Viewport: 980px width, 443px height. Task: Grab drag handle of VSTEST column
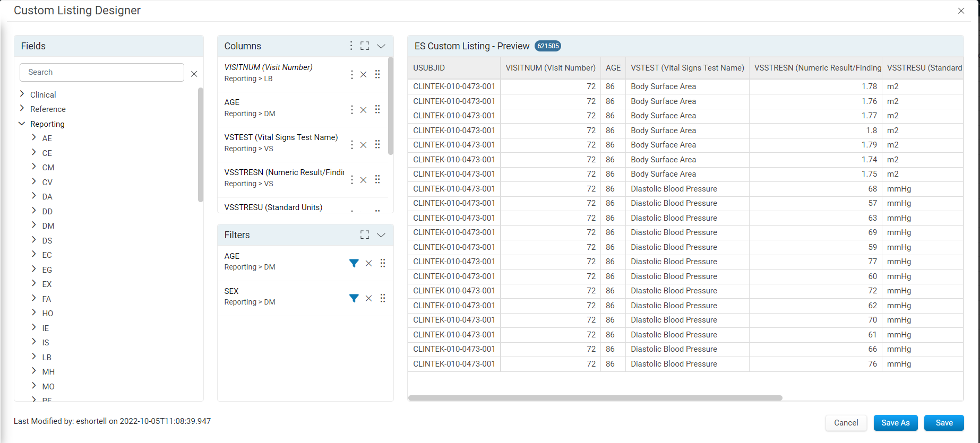[377, 144]
